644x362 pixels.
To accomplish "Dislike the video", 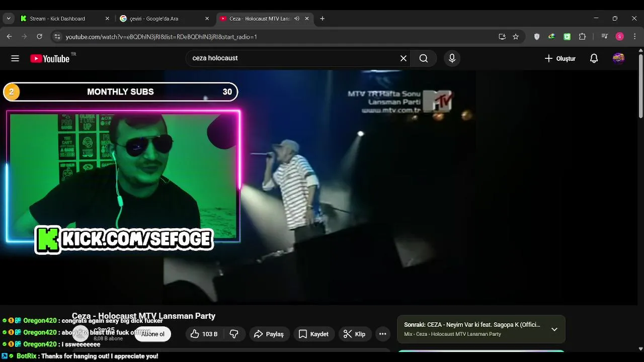I will point(234,334).
